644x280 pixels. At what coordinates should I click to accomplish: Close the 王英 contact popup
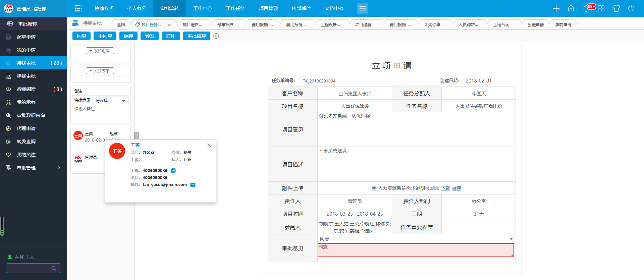tap(209, 145)
